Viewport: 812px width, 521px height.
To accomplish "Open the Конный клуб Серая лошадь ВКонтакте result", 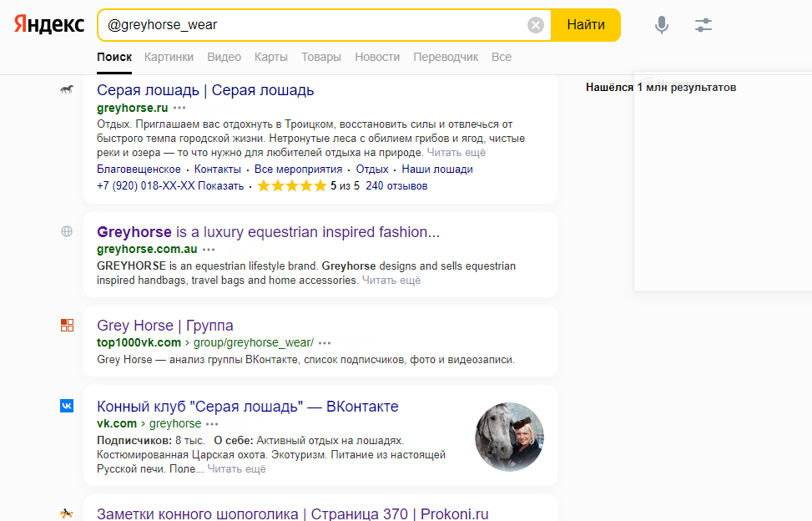I will pos(248,407).
